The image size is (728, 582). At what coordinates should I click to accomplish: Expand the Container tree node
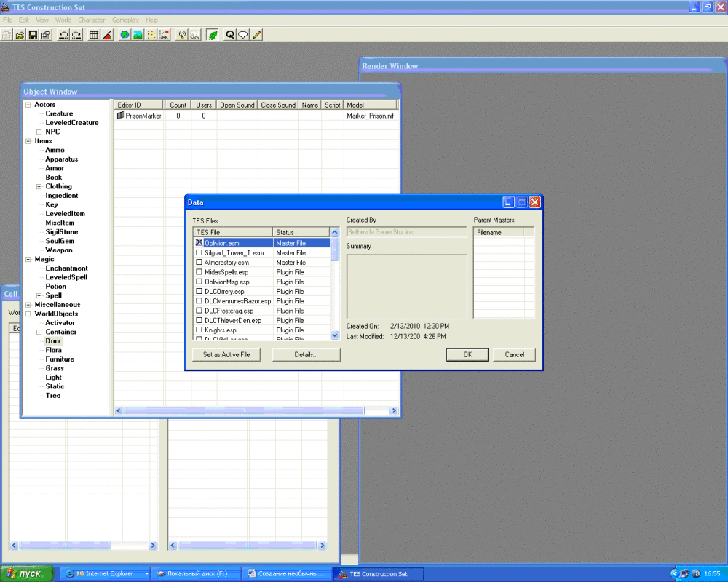point(39,332)
